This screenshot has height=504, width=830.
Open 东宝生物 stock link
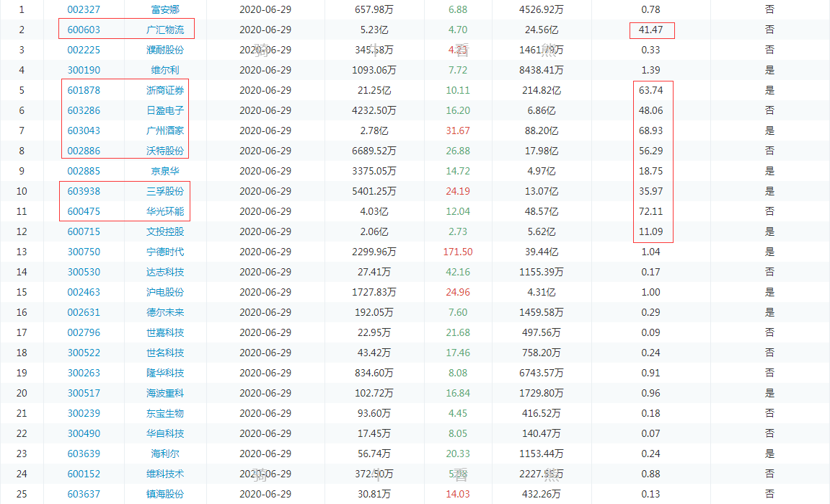tap(165, 413)
